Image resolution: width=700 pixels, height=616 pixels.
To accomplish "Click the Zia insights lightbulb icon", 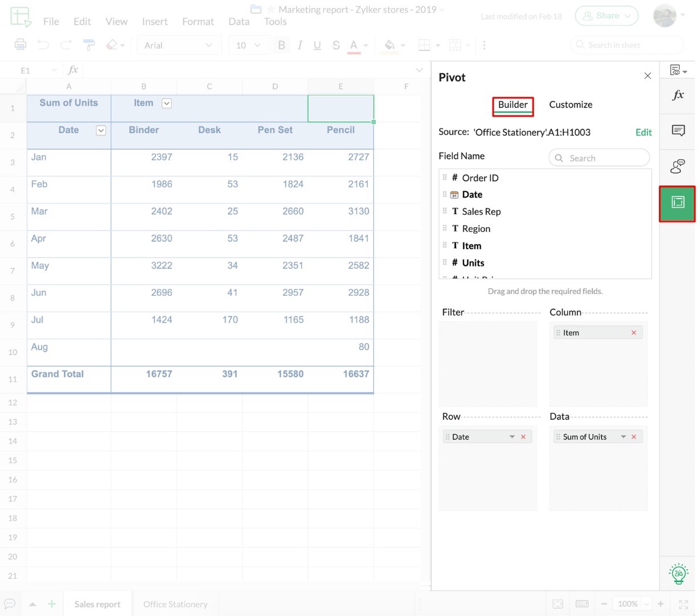I will pyautogui.click(x=678, y=573).
